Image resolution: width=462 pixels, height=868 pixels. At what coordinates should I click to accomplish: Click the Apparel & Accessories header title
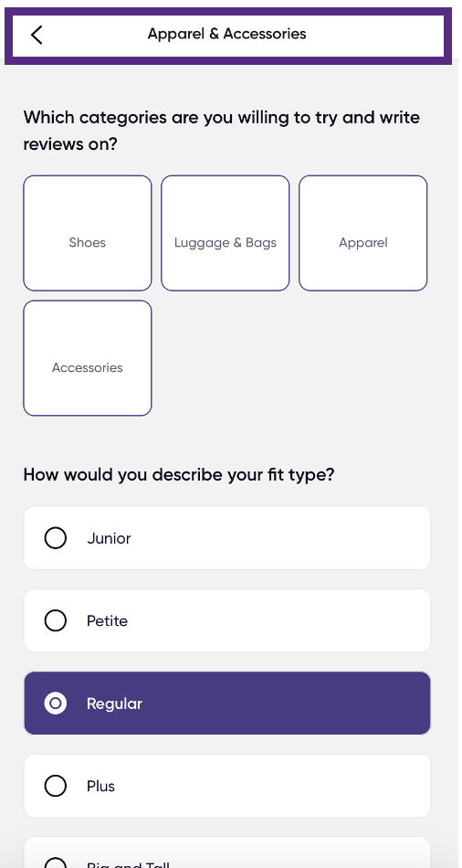pyautogui.click(x=226, y=34)
